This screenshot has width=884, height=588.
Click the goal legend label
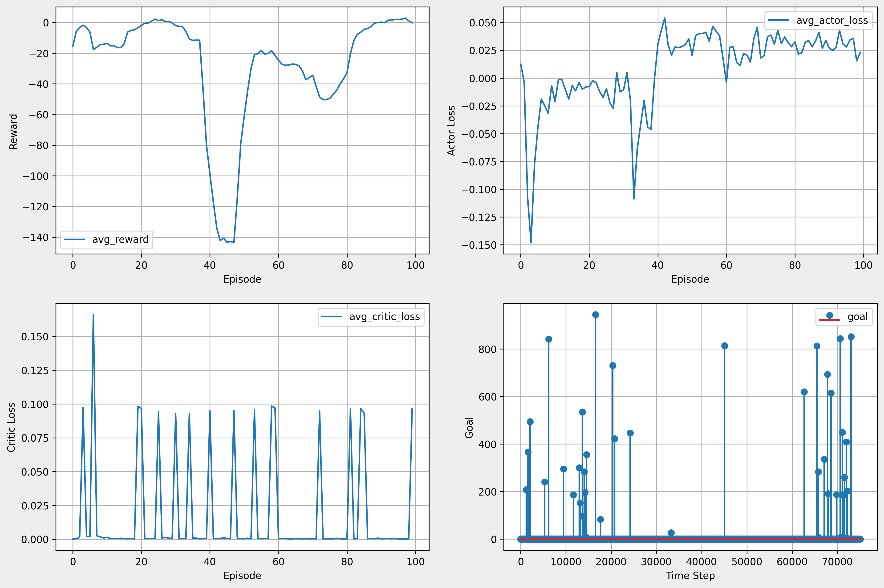click(858, 317)
